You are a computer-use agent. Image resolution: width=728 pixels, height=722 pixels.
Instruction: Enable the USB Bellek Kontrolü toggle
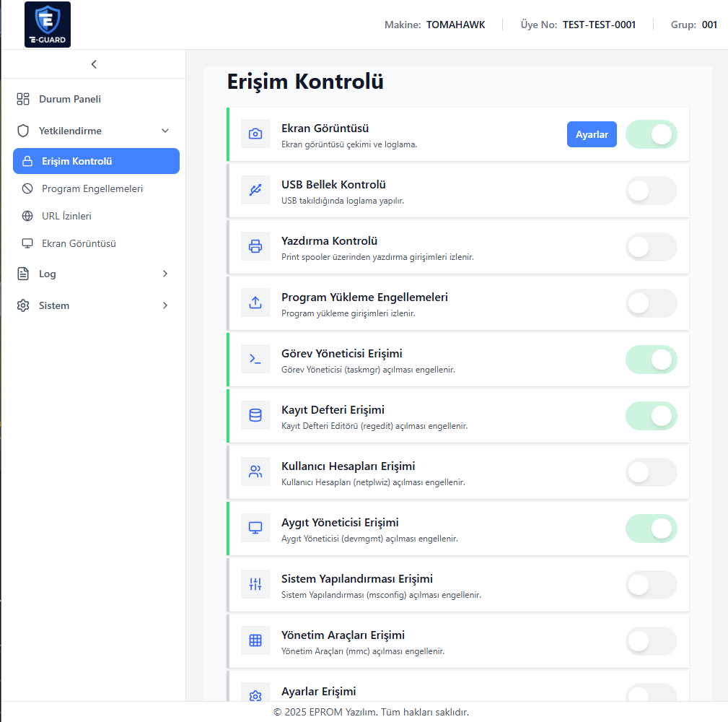pyautogui.click(x=651, y=191)
